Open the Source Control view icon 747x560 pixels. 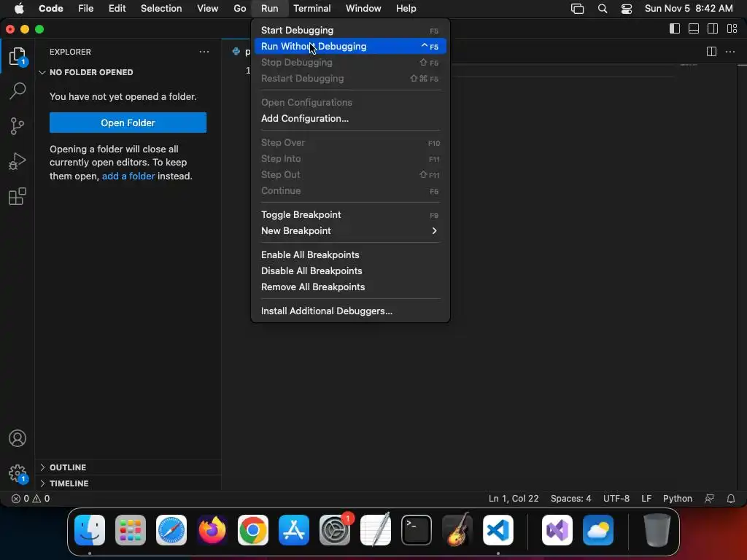(x=18, y=126)
